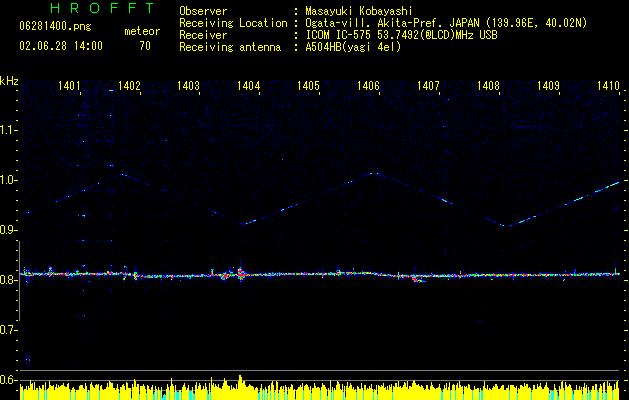629x400 pixels.
Task: Click the bright echo on carrier near 1404
Action: (240, 274)
